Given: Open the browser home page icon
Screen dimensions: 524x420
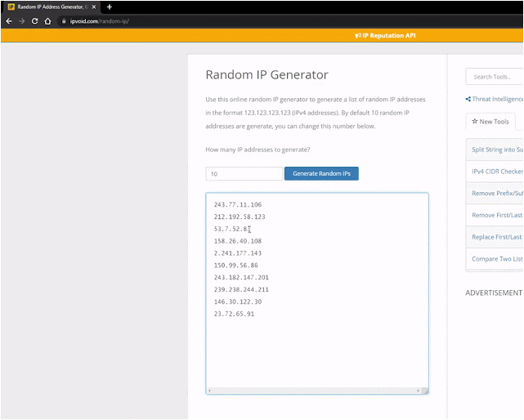Looking at the screenshot, I should click(47, 21).
